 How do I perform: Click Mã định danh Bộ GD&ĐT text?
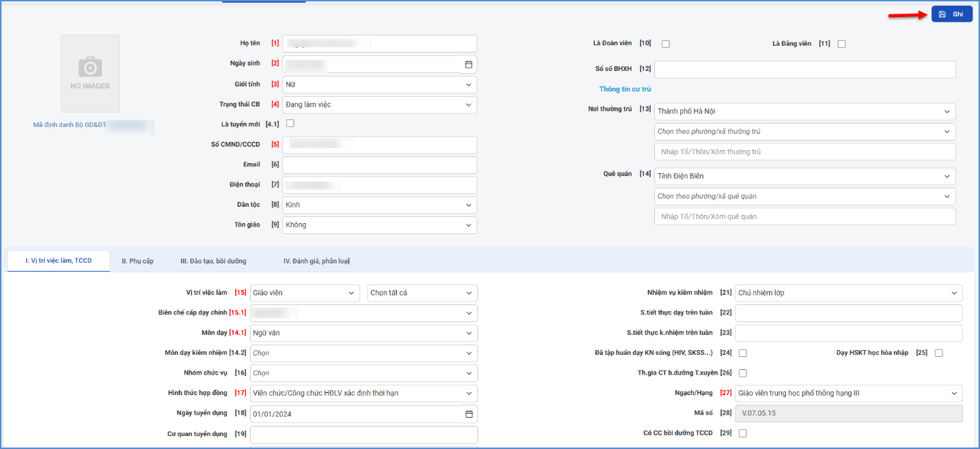70,126
